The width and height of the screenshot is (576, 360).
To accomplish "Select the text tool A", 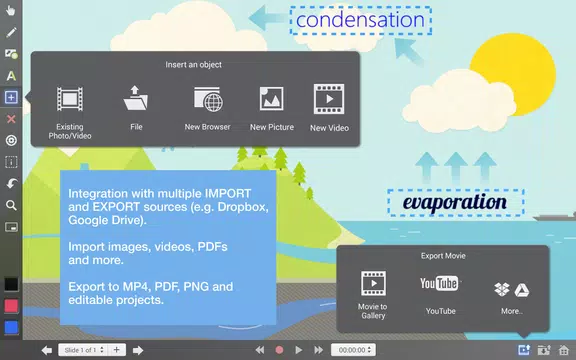I will point(11,76).
